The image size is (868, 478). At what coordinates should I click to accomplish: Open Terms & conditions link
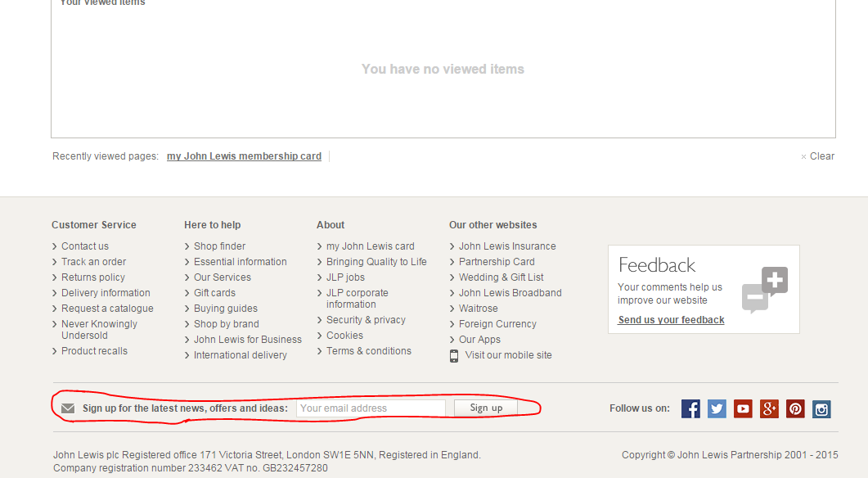[369, 350]
